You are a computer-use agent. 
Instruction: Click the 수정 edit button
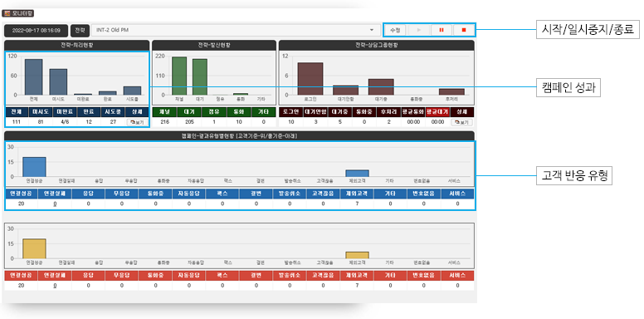395,30
